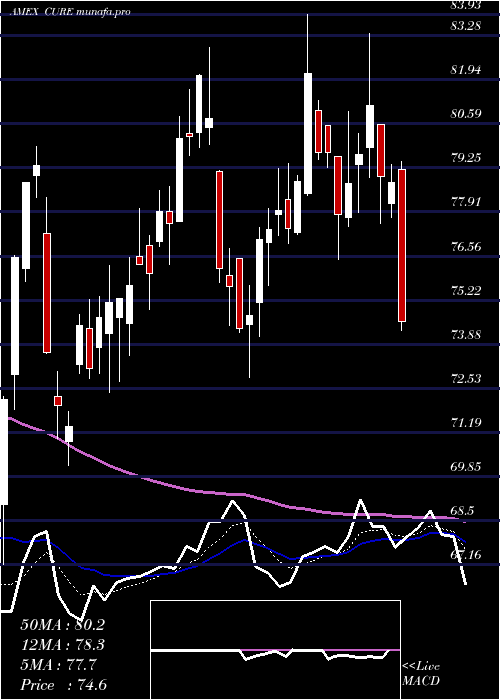Screen dimensions: 500x700
Task: Click the 73.88 price axis label
Action: pos(466,334)
